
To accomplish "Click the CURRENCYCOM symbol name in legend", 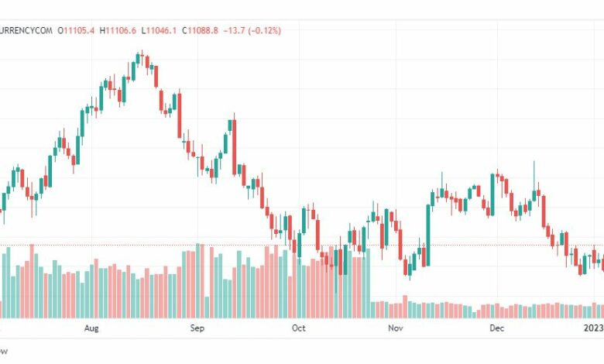I will 26,30.
